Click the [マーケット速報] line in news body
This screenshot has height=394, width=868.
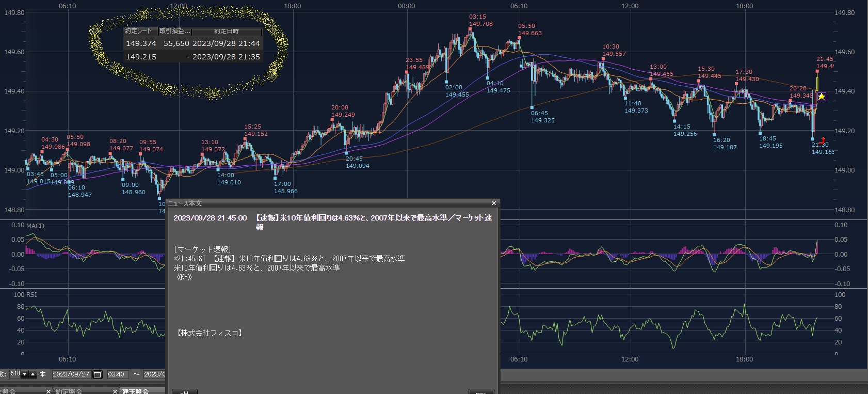[203, 249]
